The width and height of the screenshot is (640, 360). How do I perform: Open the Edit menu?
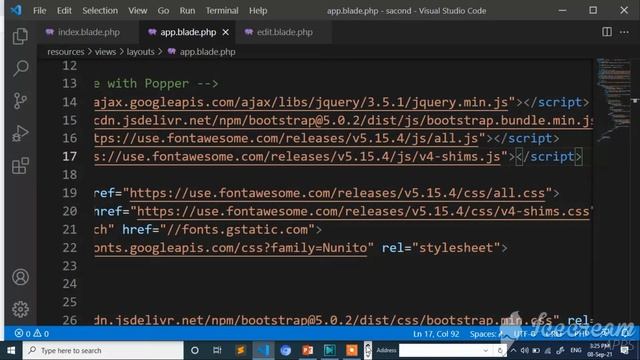click(64, 11)
